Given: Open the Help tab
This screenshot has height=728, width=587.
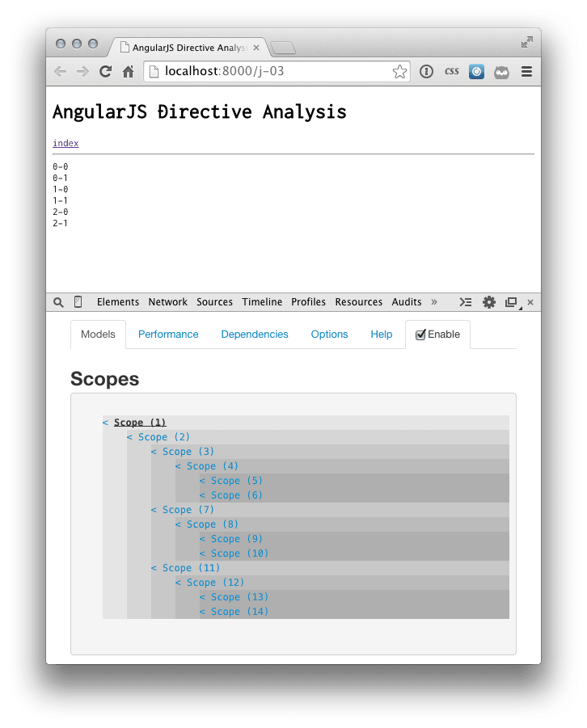Looking at the screenshot, I should 381,335.
